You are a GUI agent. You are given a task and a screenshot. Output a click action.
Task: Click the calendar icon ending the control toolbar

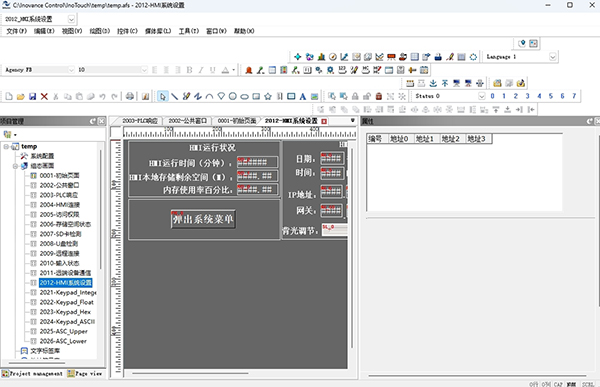point(424,70)
